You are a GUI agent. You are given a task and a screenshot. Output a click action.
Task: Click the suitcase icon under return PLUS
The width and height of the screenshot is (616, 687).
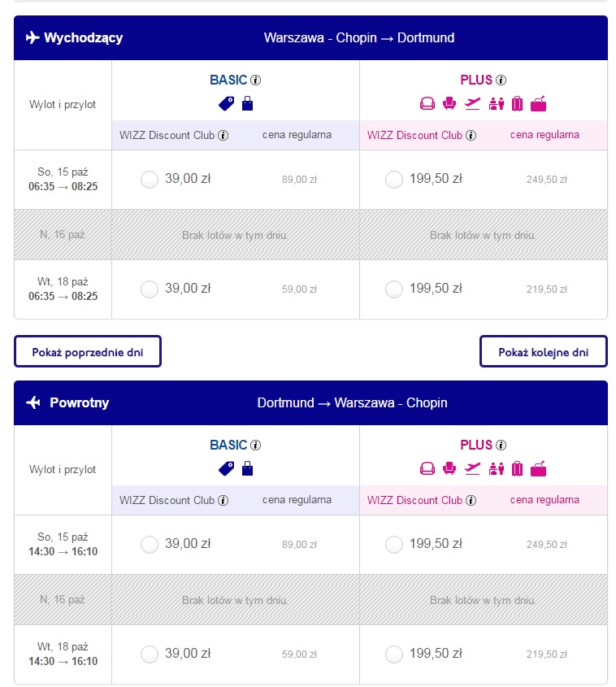point(517,469)
